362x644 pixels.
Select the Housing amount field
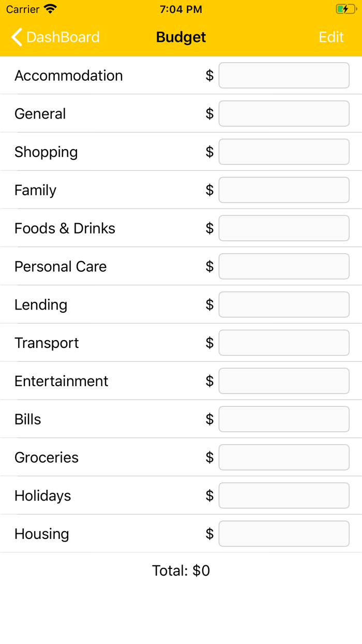tap(284, 534)
